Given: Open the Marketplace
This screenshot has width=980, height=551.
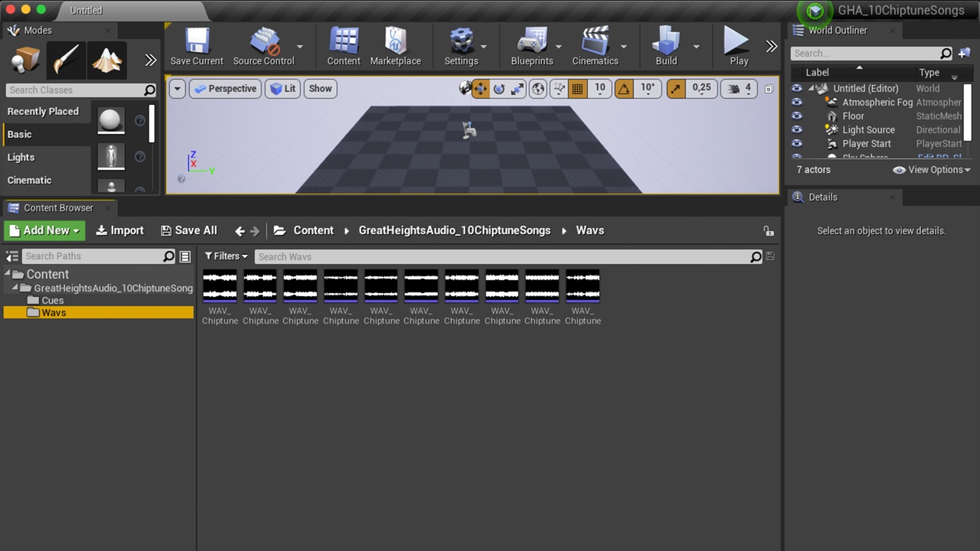Looking at the screenshot, I should 396,47.
